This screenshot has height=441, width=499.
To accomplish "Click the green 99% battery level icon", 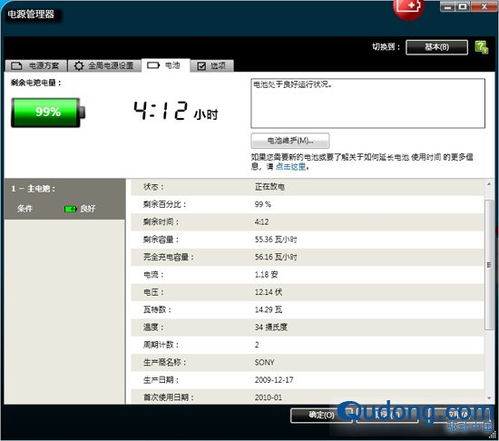I will point(48,112).
